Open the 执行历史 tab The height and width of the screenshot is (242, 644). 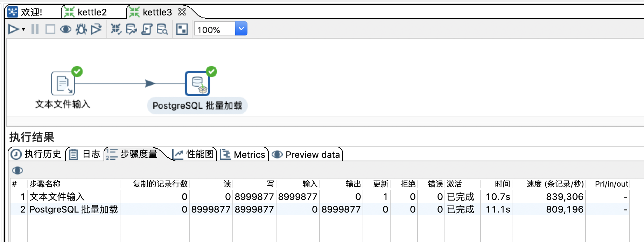click(36, 154)
